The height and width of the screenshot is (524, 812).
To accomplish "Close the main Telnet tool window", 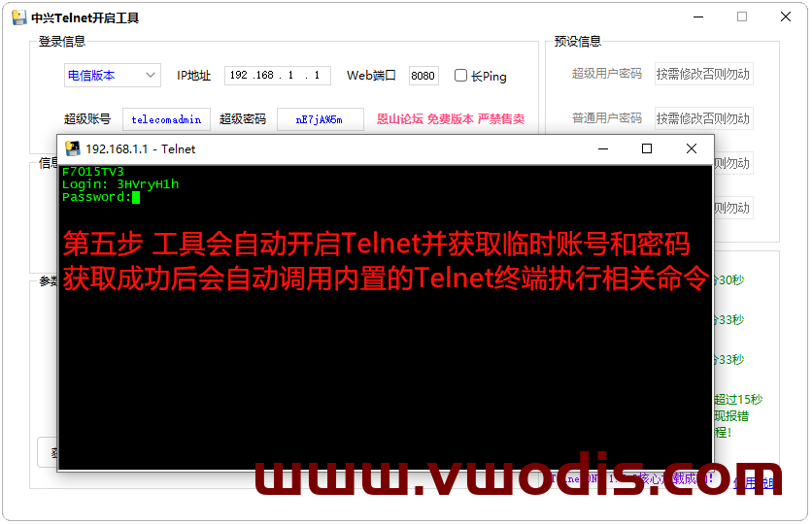I will pyautogui.click(x=786, y=17).
